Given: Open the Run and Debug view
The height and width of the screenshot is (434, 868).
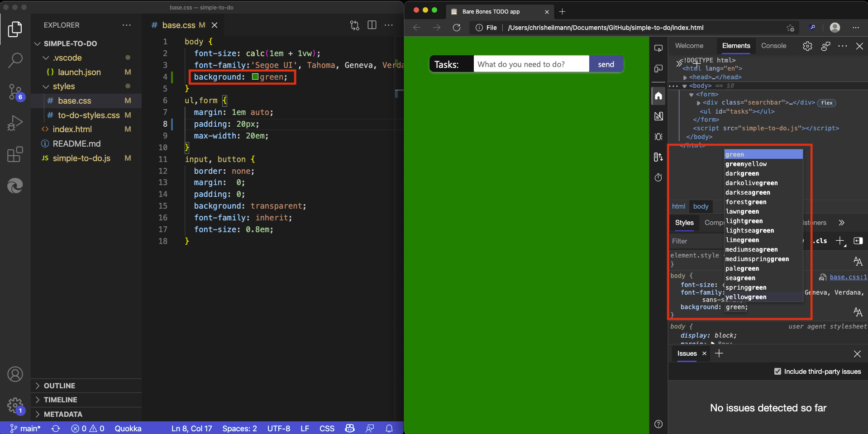Looking at the screenshot, I should [15, 123].
